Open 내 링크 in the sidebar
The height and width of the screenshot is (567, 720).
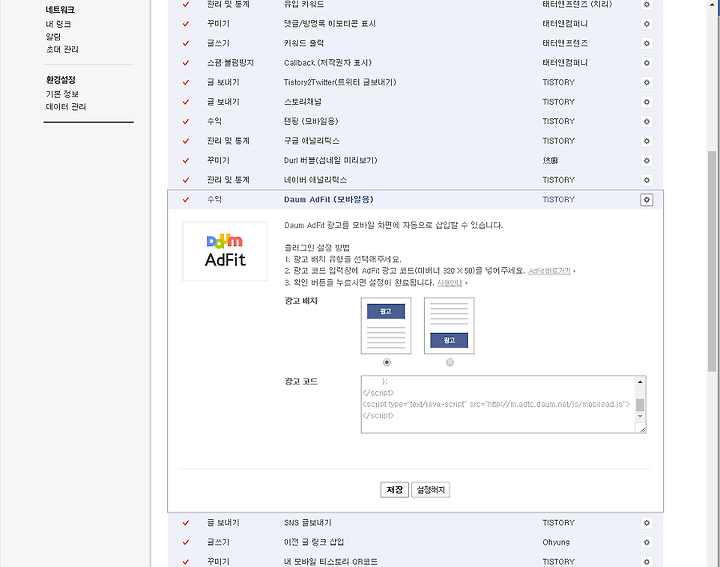tap(58, 24)
